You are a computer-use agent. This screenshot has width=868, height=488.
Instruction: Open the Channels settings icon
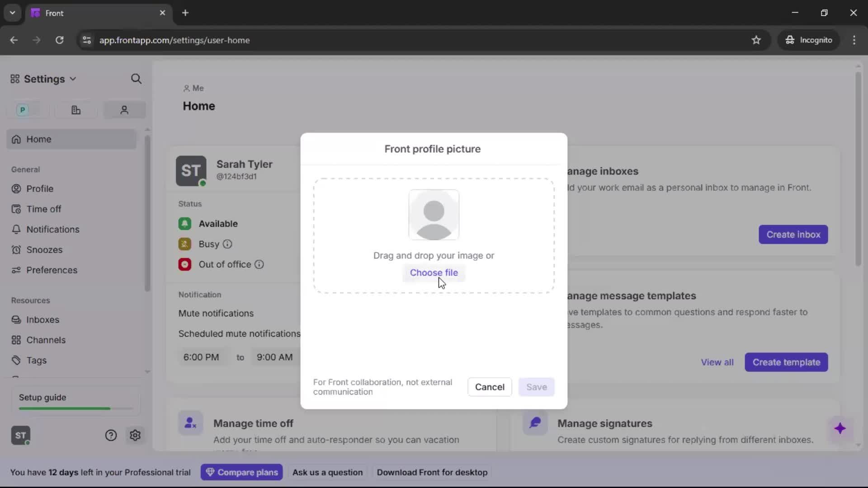click(16, 340)
